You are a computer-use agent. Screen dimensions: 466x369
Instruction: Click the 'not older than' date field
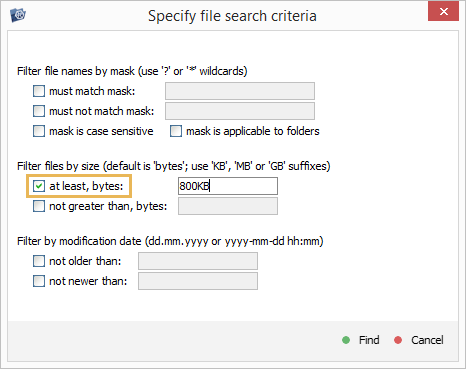pos(198,261)
